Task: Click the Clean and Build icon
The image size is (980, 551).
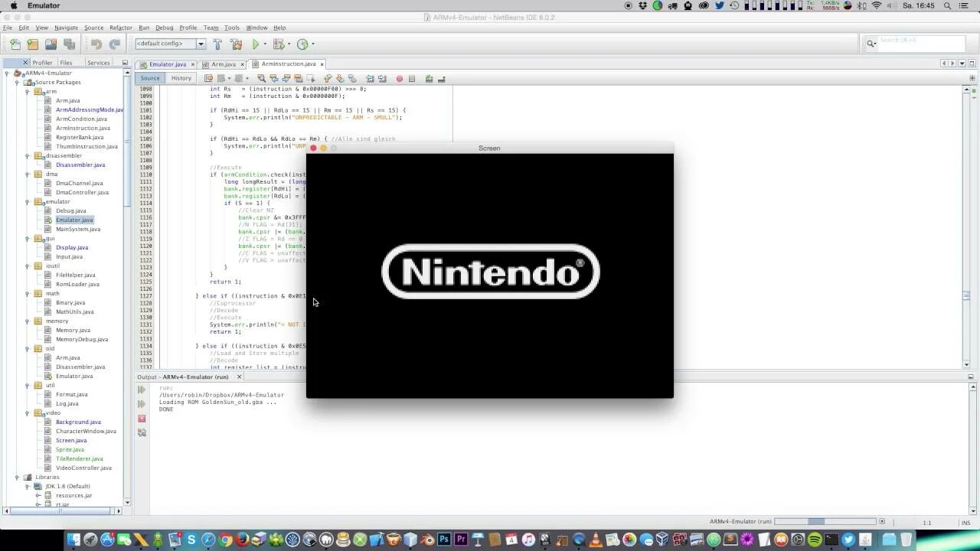Action: [x=236, y=44]
